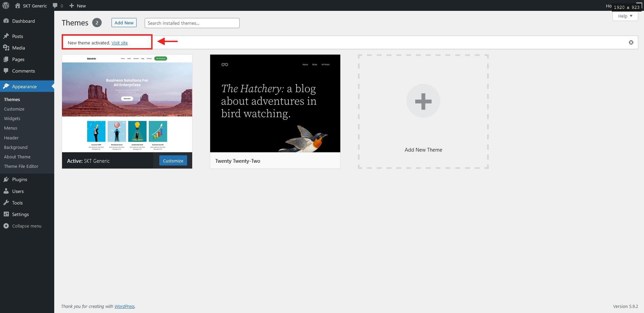Click the Media icon in sidebar
The height and width of the screenshot is (313, 644).
point(6,47)
